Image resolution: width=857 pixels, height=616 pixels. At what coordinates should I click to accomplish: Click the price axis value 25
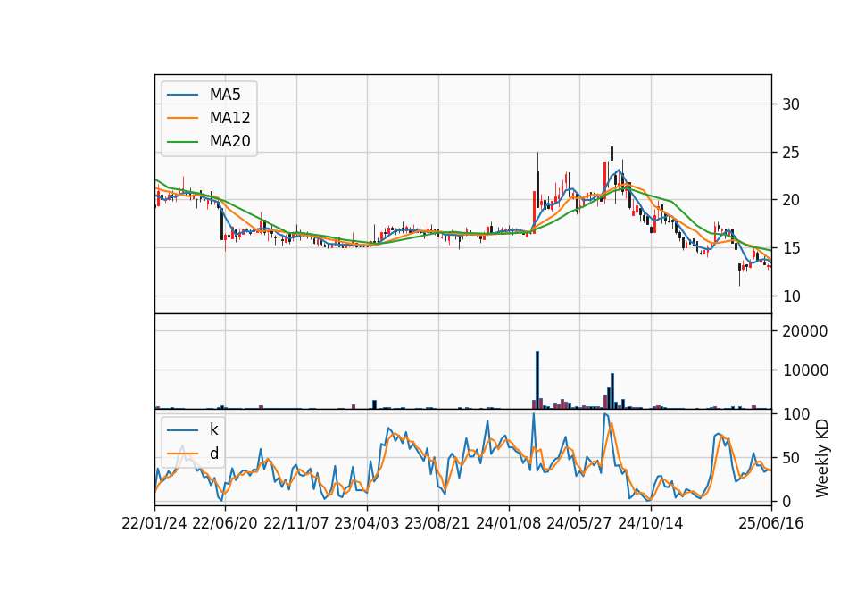pos(791,153)
